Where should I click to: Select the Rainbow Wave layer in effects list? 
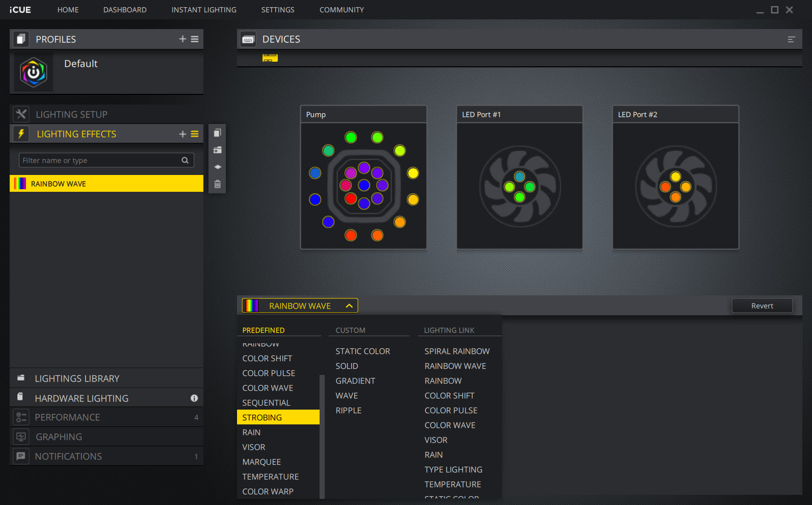107,184
